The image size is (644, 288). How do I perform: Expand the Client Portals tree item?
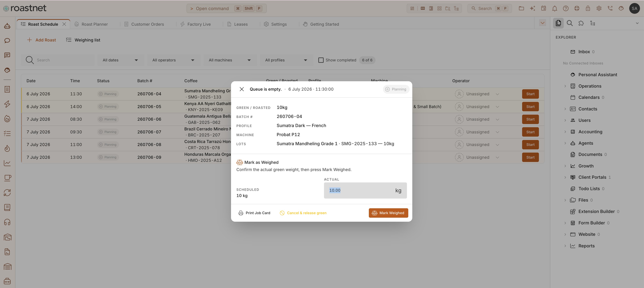[565, 177]
